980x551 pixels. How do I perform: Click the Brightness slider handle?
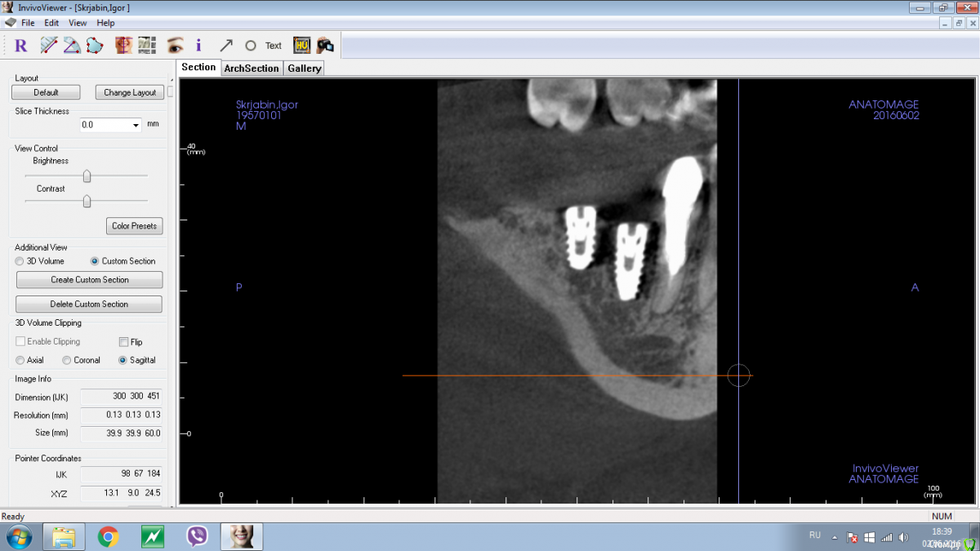87,176
